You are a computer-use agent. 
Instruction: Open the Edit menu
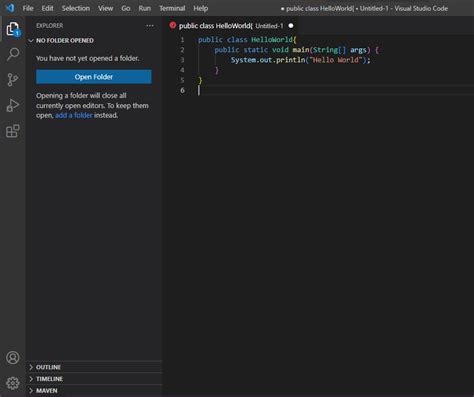coord(47,8)
